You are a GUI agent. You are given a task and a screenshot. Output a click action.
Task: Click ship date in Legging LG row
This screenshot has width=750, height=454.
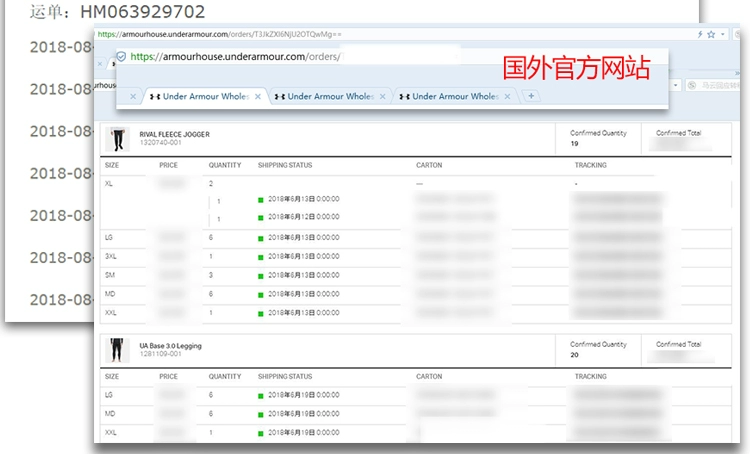[303, 395]
